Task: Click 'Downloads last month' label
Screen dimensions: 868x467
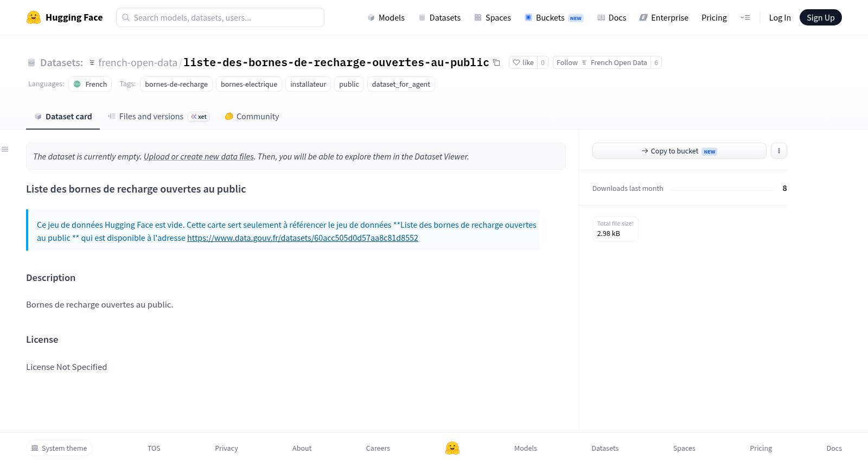Action: coord(628,188)
